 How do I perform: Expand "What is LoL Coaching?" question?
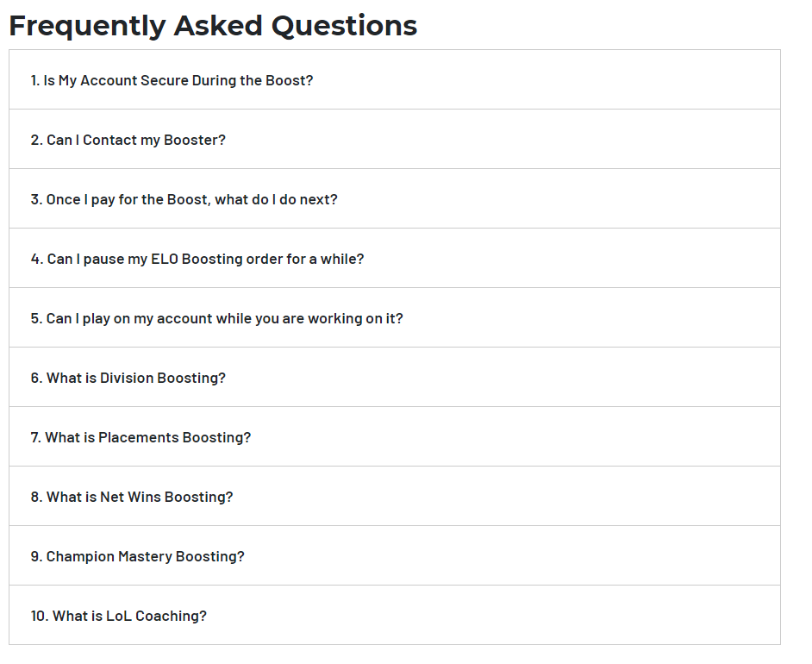pyautogui.click(x=395, y=616)
